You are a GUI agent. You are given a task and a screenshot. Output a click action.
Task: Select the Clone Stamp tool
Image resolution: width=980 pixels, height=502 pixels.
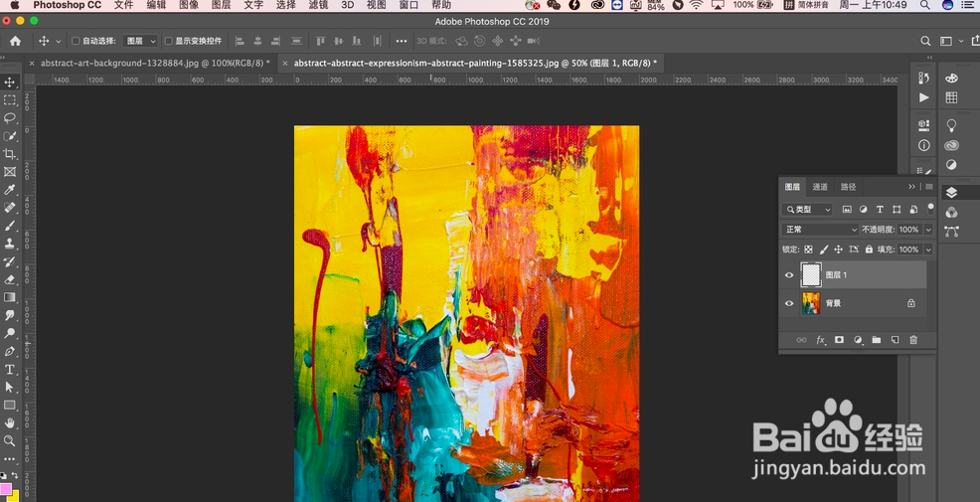click(x=9, y=244)
